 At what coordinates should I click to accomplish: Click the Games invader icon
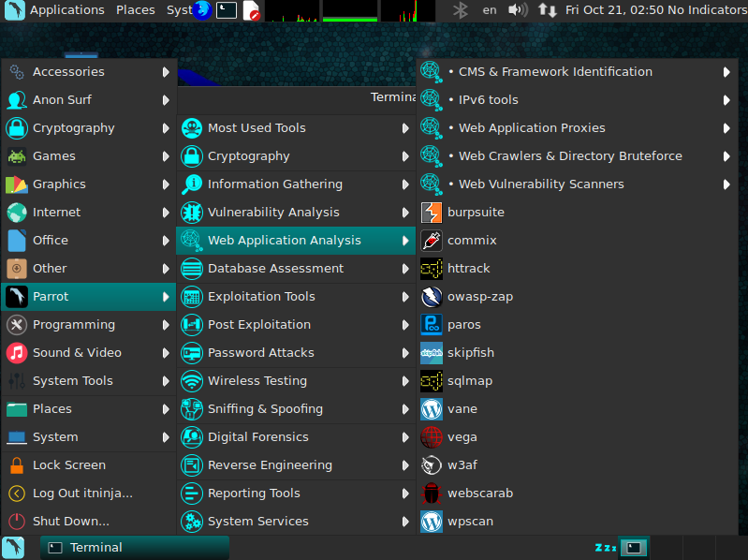17,156
